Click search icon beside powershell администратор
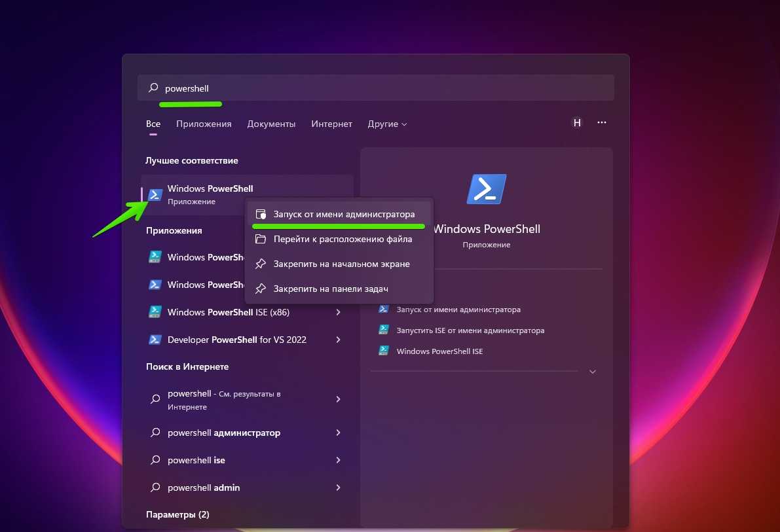This screenshot has width=780, height=532. [155, 433]
